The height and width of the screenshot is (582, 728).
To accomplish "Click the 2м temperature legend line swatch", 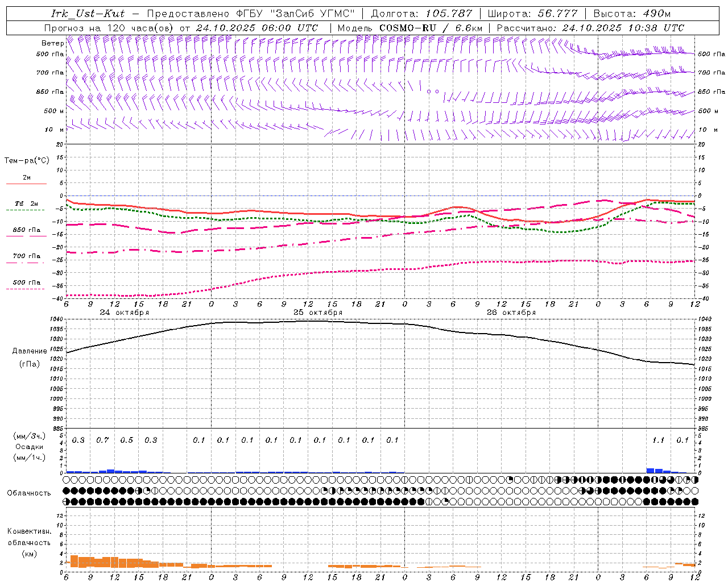I will pyautogui.click(x=26, y=184).
